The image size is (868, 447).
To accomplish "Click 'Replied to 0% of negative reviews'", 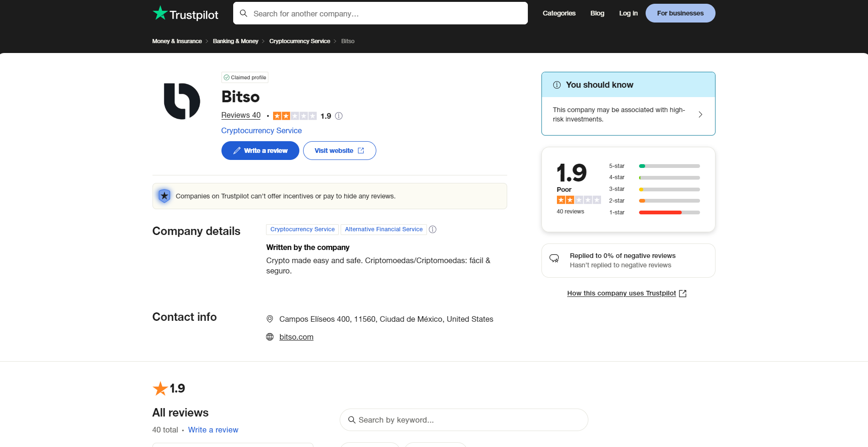I will click(623, 256).
